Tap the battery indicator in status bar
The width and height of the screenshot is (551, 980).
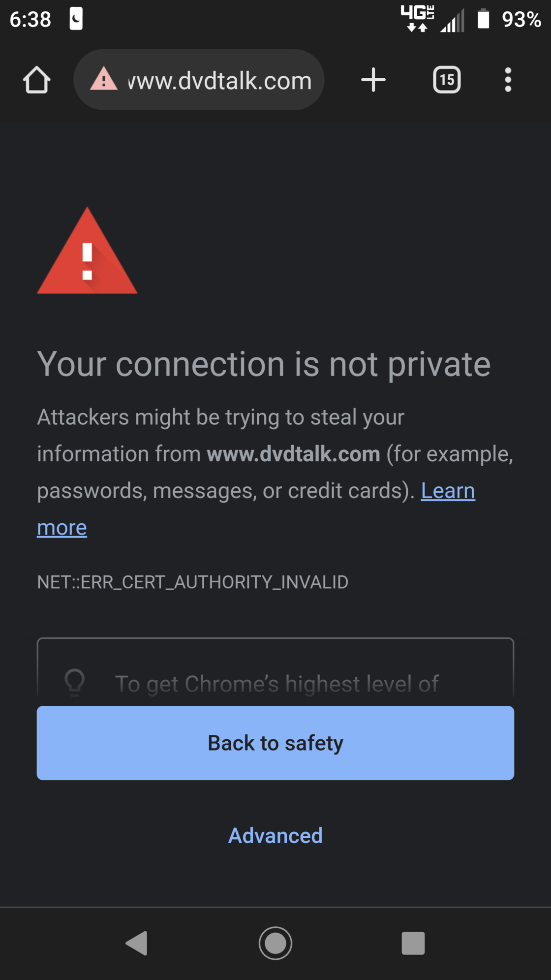tap(484, 19)
